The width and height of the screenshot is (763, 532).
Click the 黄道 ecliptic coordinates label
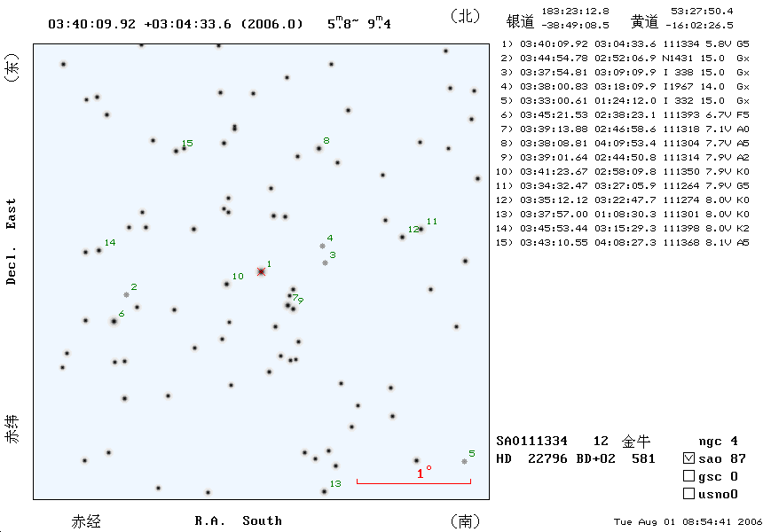644,21
